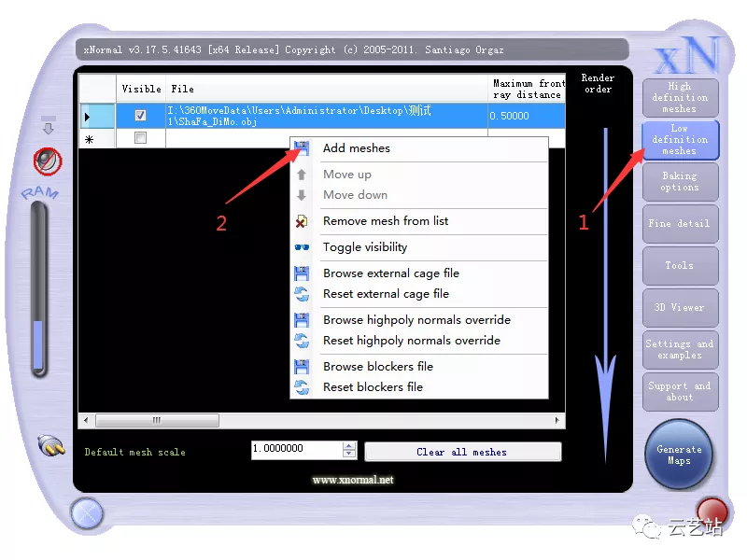The height and width of the screenshot is (560, 747).
Task: Click the Add meshes floppy disk icon
Action: [x=302, y=148]
